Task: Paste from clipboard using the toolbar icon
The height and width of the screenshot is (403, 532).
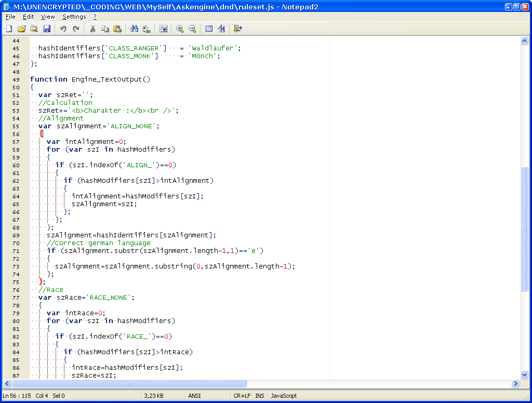Action: click(117, 29)
